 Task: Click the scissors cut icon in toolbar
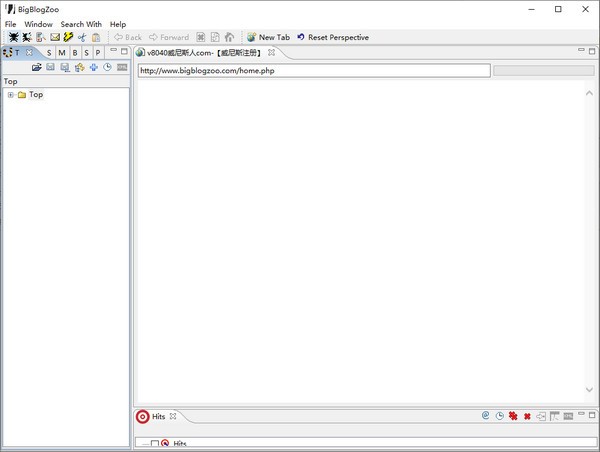coord(82,37)
